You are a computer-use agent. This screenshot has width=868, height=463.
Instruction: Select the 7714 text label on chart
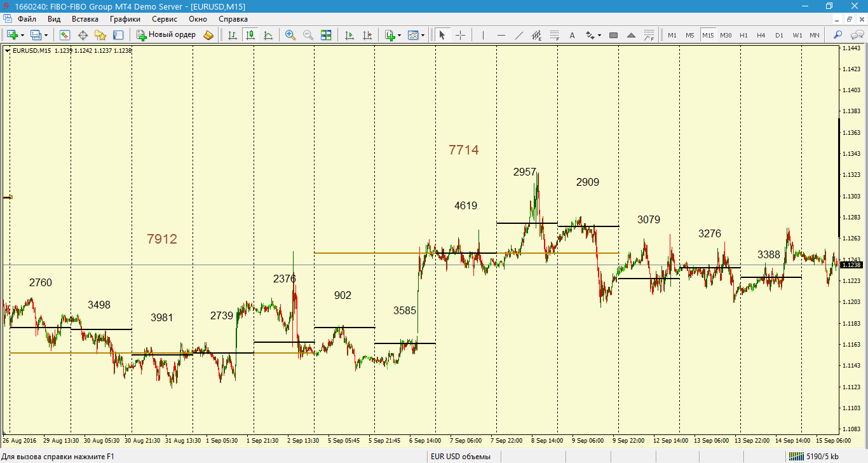(x=464, y=150)
